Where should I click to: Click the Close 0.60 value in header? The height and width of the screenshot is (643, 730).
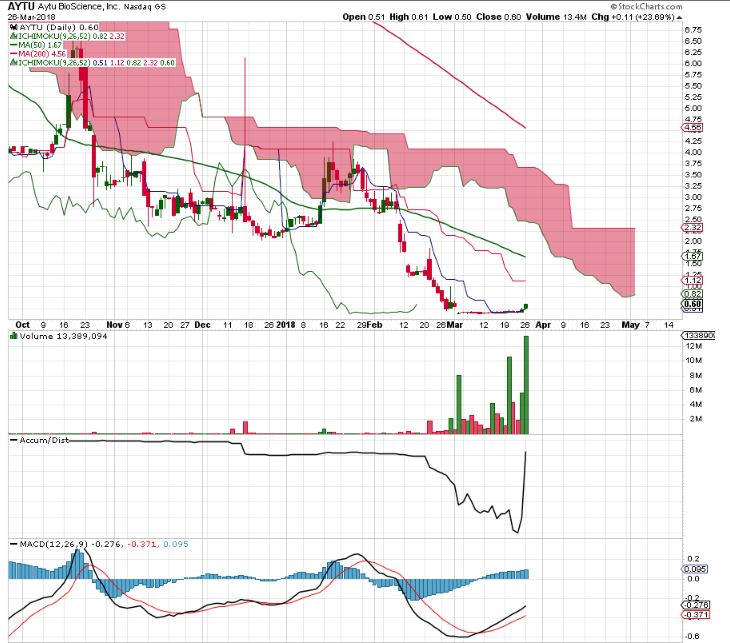pyautogui.click(x=498, y=17)
